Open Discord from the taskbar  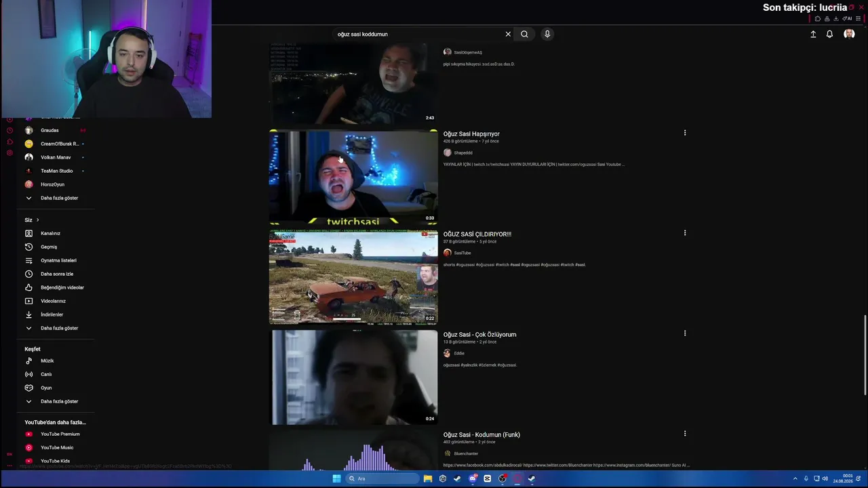click(473, 479)
